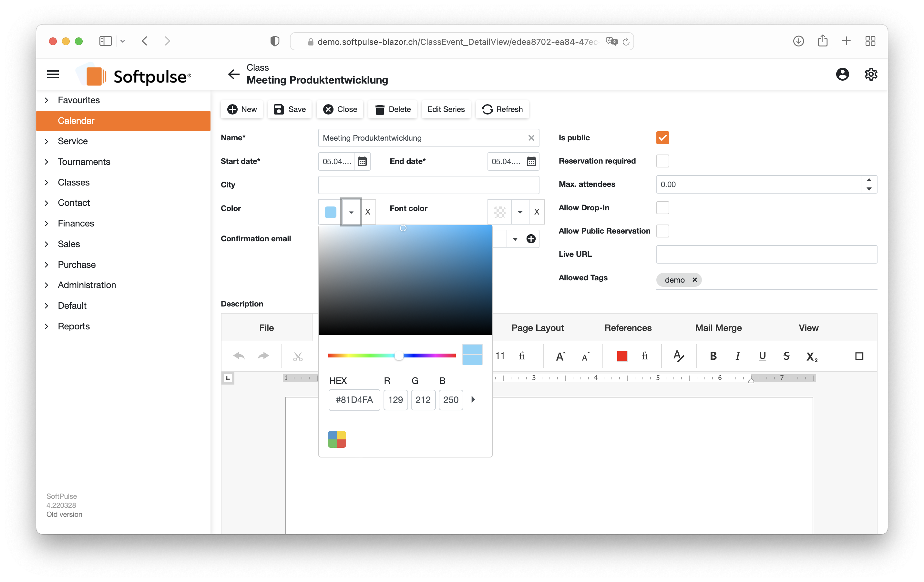Reload the page in Safari

coord(626,41)
